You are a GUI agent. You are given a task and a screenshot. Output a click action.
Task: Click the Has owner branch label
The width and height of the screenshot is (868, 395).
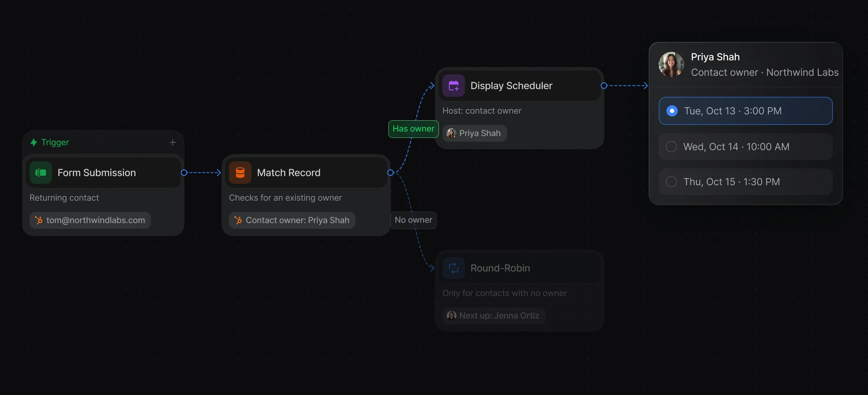(x=414, y=129)
